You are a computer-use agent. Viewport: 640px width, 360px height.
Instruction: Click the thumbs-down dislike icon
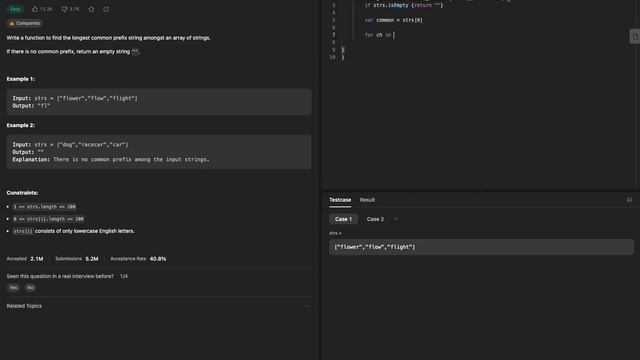coord(64,9)
